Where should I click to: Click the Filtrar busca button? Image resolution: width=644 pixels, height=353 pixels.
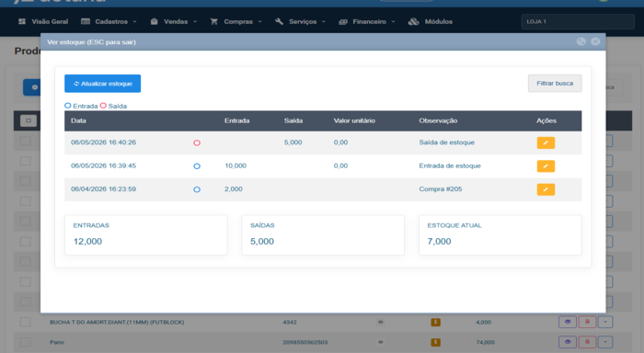click(555, 84)
